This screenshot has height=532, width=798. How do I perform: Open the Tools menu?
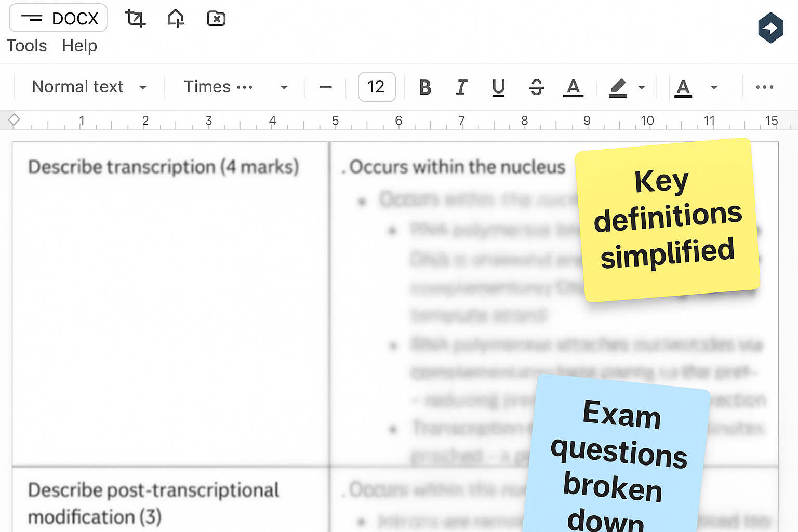26,46
